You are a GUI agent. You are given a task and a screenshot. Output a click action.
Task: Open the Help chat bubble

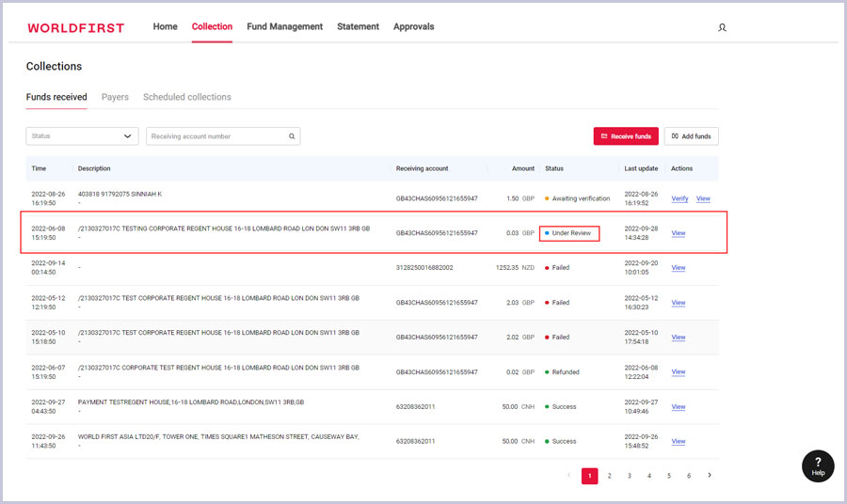pos(818,465)
